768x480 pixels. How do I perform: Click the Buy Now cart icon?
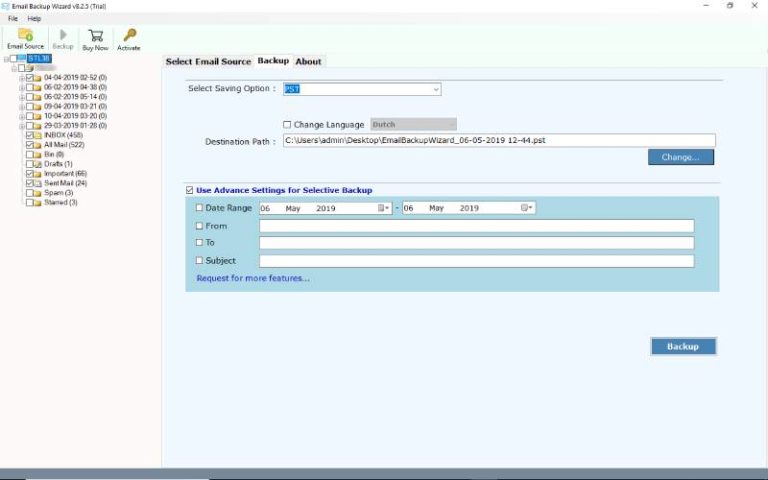95,38
